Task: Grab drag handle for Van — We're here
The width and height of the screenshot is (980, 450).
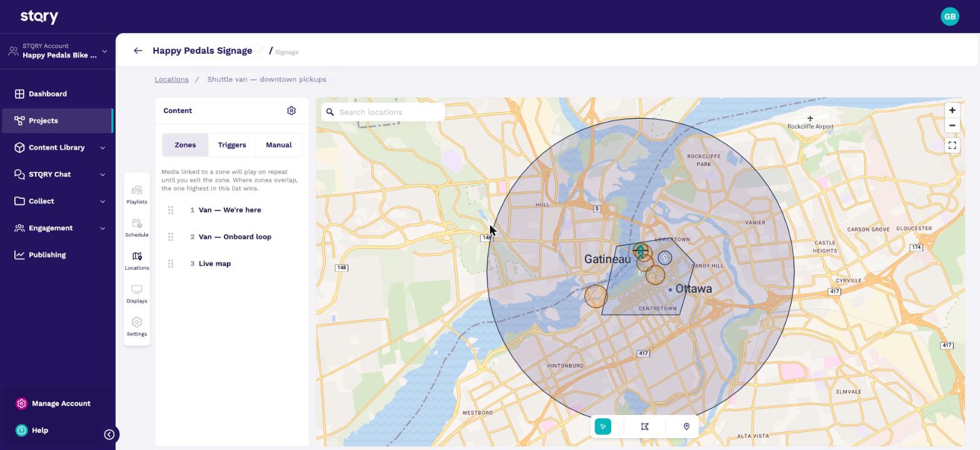Action: [171, 210]
